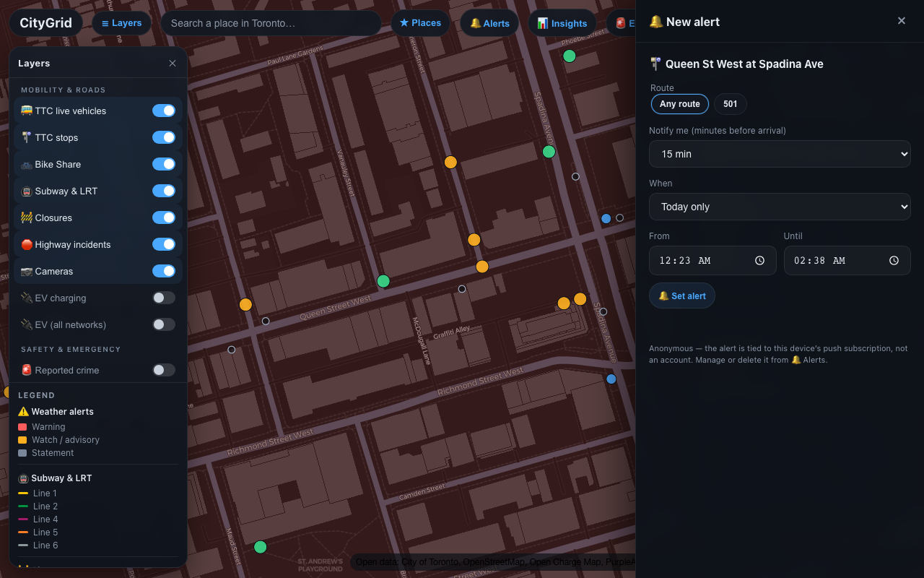The height and width of the screenshot is (578, 924).
Task: Toggle the Cameras layer switch
Action: (164, 271)
